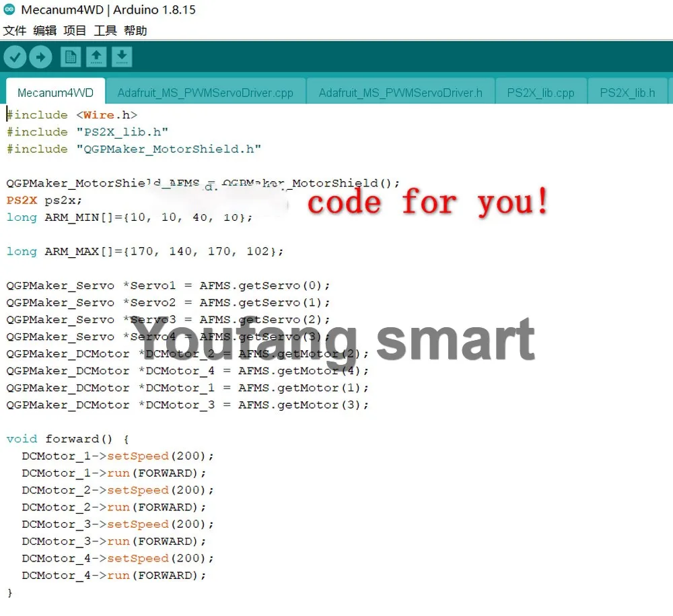
Task: Click 'DCMotor_1->setSpeed(200);' line
Action: click(x=118, y=456)
